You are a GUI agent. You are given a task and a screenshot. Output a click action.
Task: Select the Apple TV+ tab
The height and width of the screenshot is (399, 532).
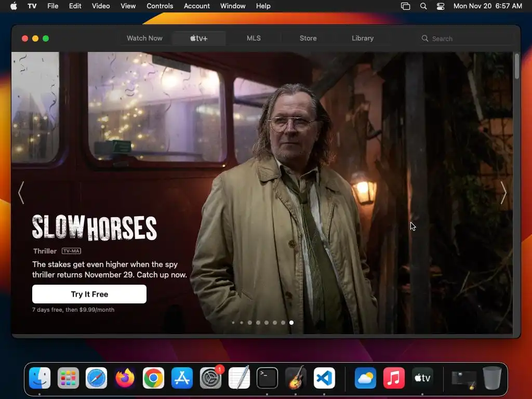(x=199, y=38)
